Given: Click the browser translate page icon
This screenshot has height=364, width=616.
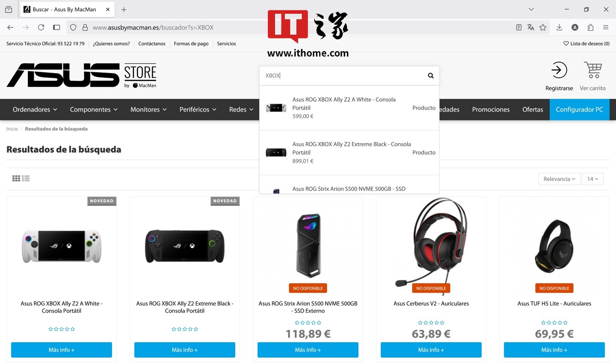Looking at the screenshot, I should click(531, 27).
